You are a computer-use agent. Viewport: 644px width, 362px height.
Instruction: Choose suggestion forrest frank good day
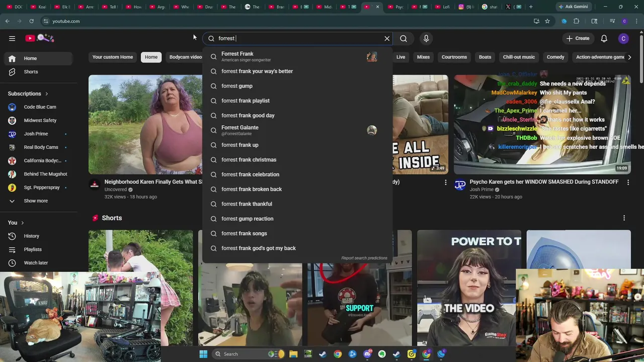[x=297, y=116]
